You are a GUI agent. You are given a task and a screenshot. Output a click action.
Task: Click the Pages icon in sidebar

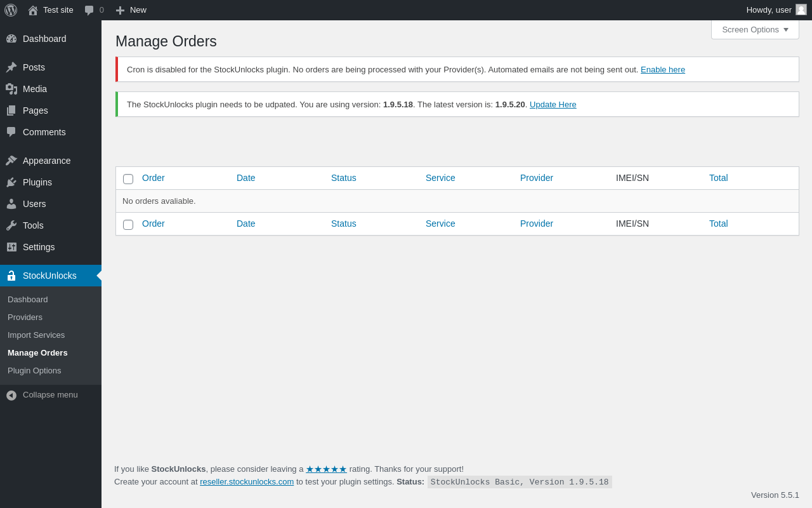coord(11,110)
